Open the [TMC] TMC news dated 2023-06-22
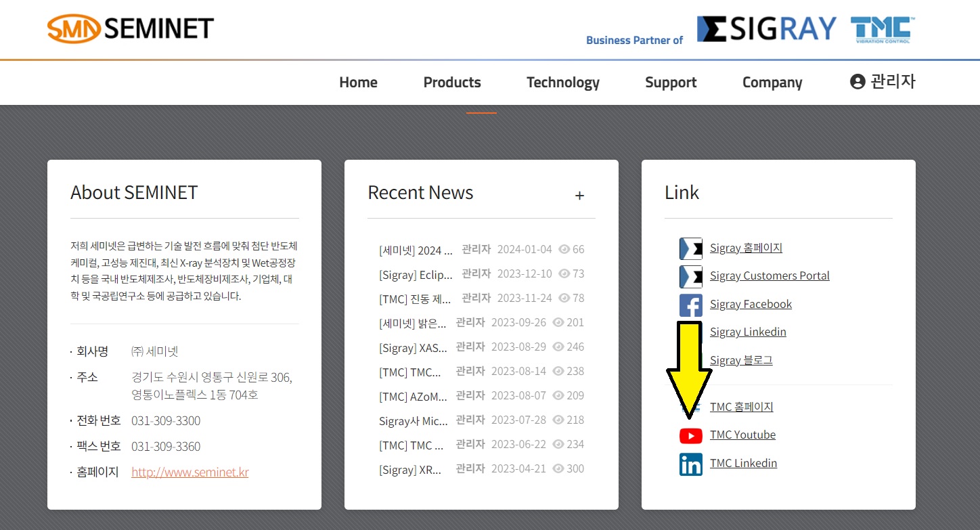The image size is (980, 530). click(x=411, y=445)
